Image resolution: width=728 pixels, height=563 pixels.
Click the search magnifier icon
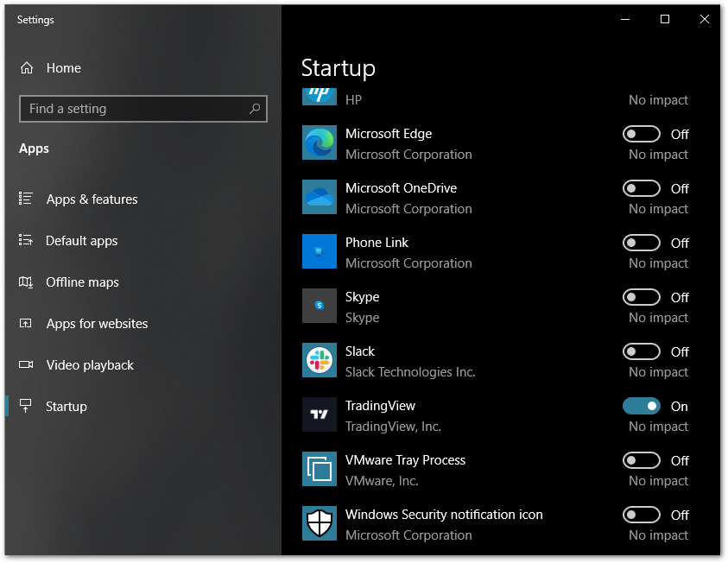(x=255, y=109)
